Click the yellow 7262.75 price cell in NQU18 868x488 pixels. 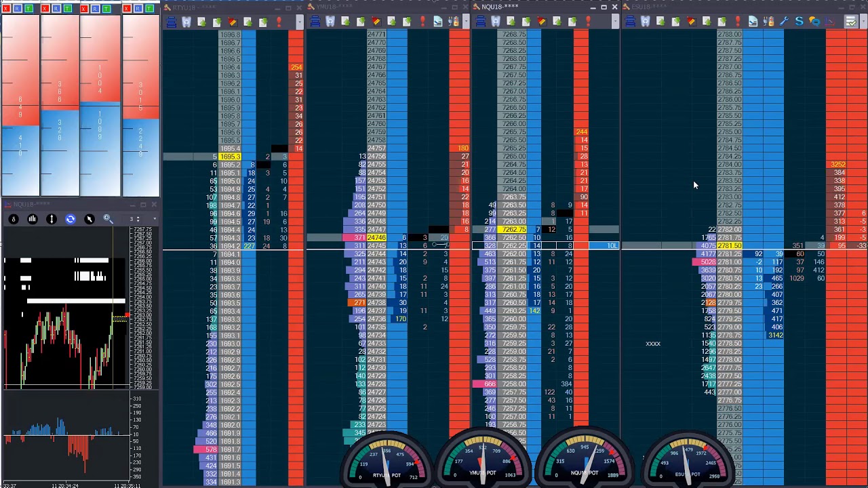tap(512, 230)
